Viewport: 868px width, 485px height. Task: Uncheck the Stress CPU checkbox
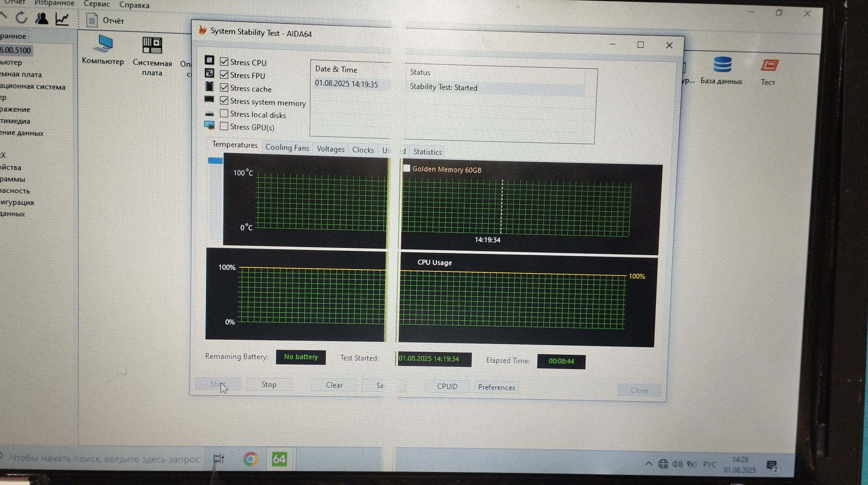pos(224,62)
